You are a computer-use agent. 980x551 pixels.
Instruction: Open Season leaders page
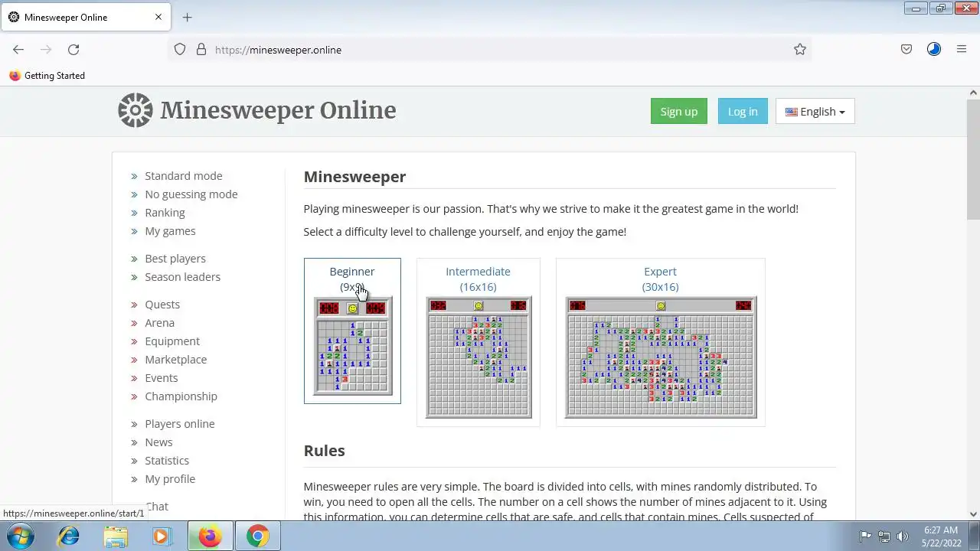click(x=182, y=277)
